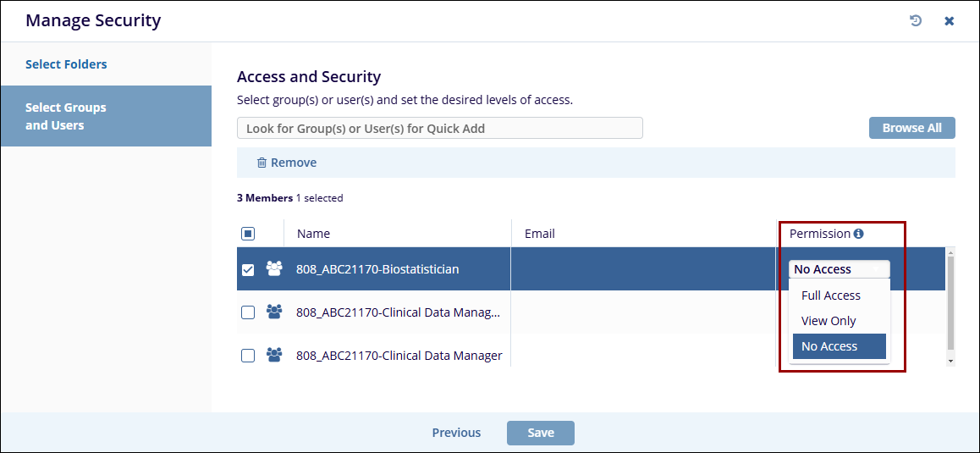The height and width of the screenshot is (453, 980).
Task: Click the history icon in the dialog header
Action: tap(915, 20)
